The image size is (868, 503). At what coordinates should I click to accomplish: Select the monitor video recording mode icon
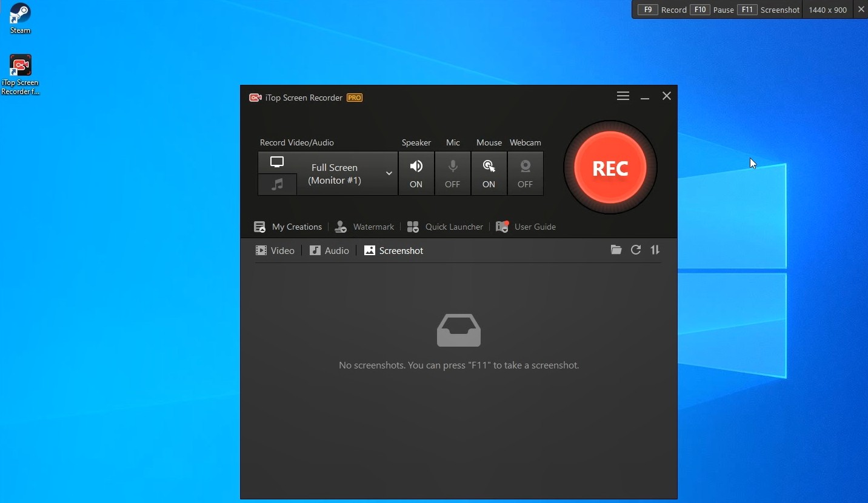point(277,162)
